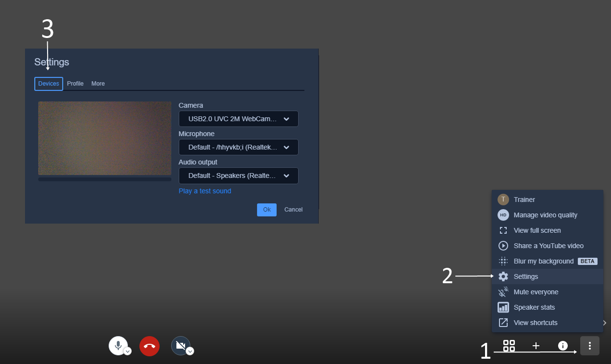Open the microphone options chevron
Viewport: 611px width, 364px height.
[127, 351]
